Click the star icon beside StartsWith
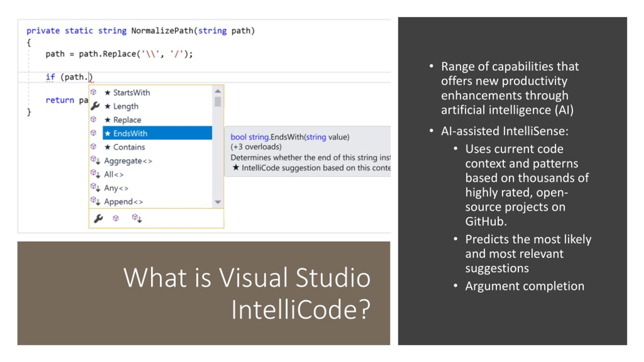The image size is (644, 362). [108, 93]
